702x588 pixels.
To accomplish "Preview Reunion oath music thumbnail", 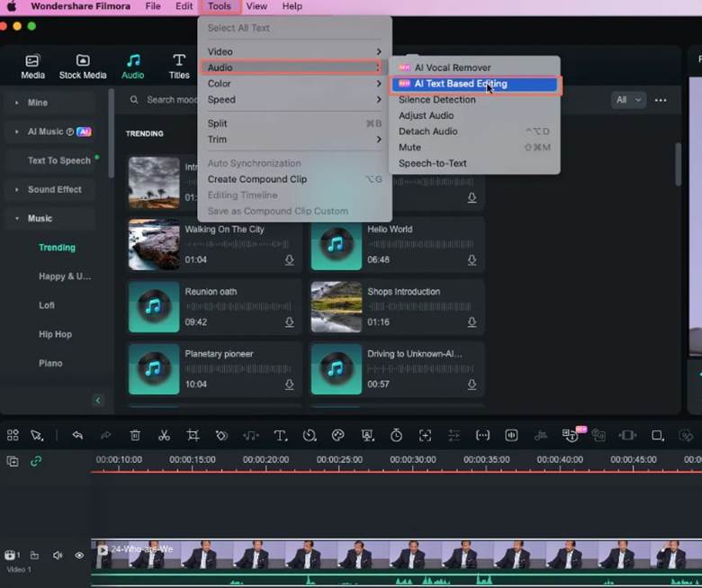I will (154, 307).
